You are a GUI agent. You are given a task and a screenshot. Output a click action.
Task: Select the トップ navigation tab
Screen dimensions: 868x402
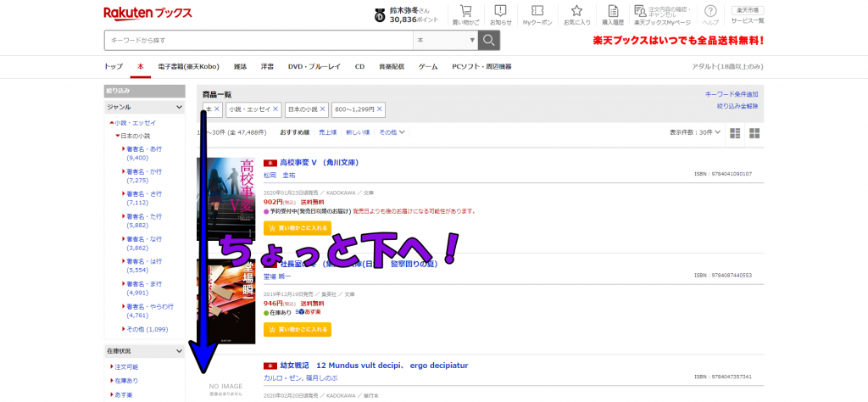coord(114,66)
